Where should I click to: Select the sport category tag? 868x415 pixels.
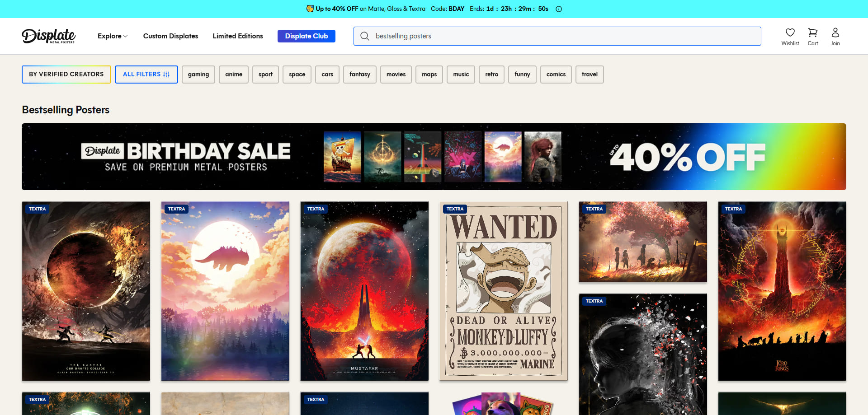[265, 75]
